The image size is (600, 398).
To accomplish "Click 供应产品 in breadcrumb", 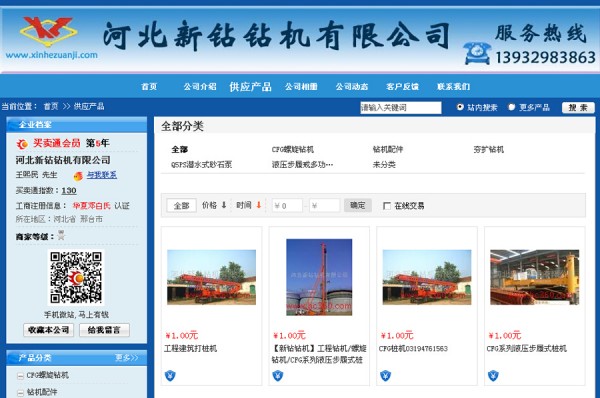I will tap(89, 106).
